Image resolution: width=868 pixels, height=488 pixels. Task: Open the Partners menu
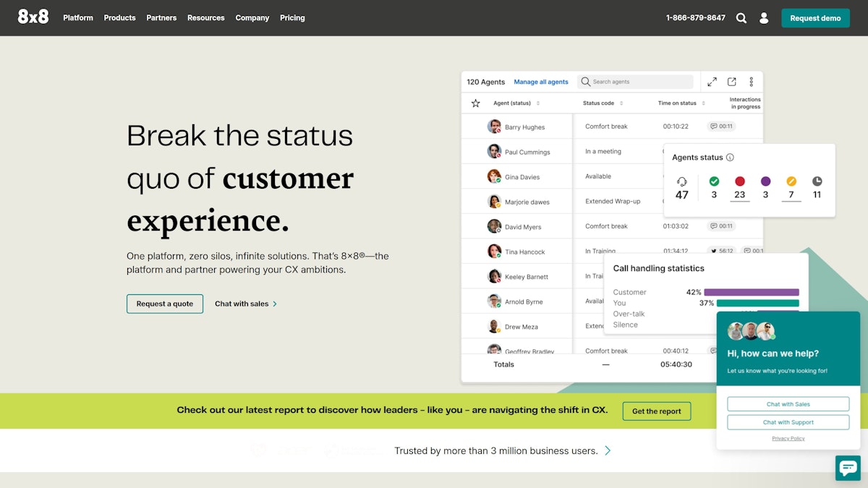coord(161,18)
